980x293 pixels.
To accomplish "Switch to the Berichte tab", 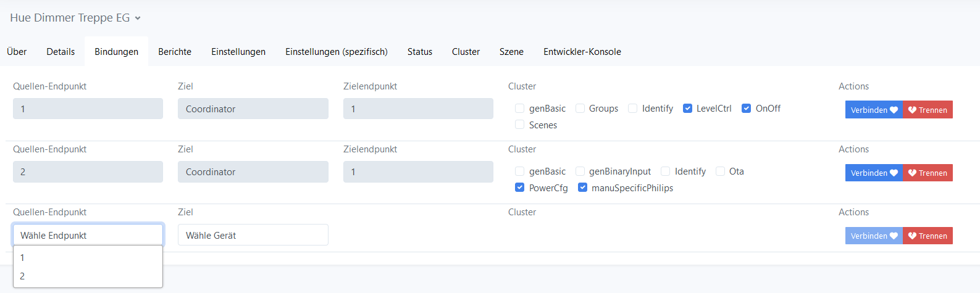I will pyautogui.click(x=175, y=52).
